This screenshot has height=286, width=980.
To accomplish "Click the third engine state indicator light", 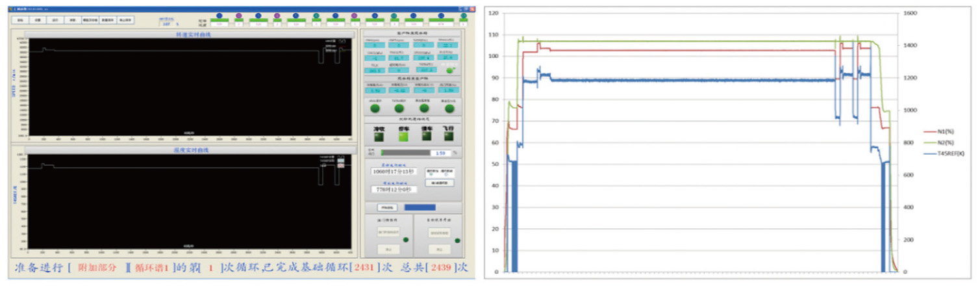I will [426, 137].
